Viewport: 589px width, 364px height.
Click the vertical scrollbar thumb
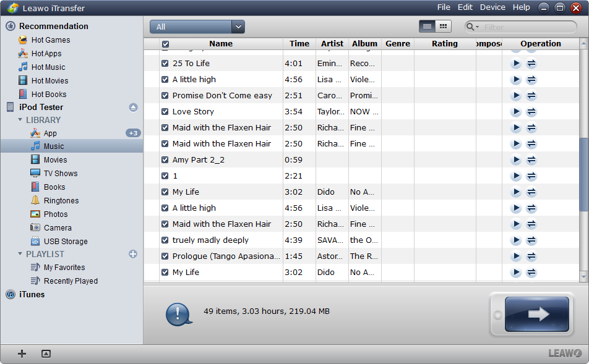[x=583, y=175]
